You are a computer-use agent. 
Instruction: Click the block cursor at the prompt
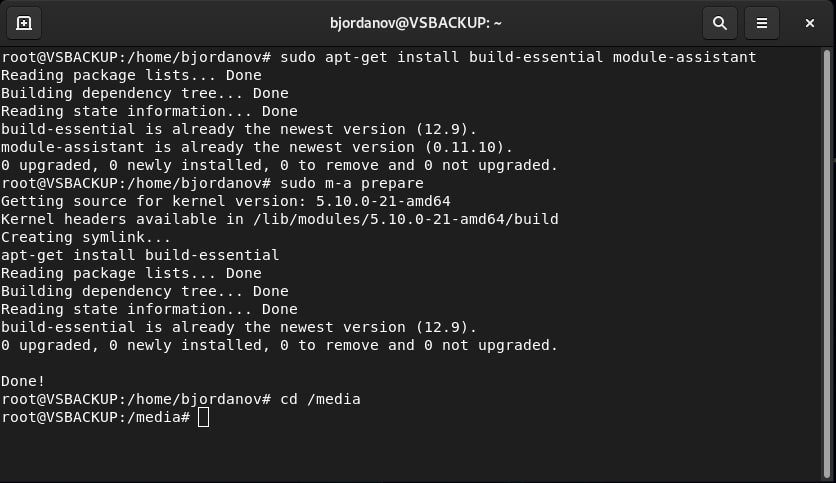203,417
